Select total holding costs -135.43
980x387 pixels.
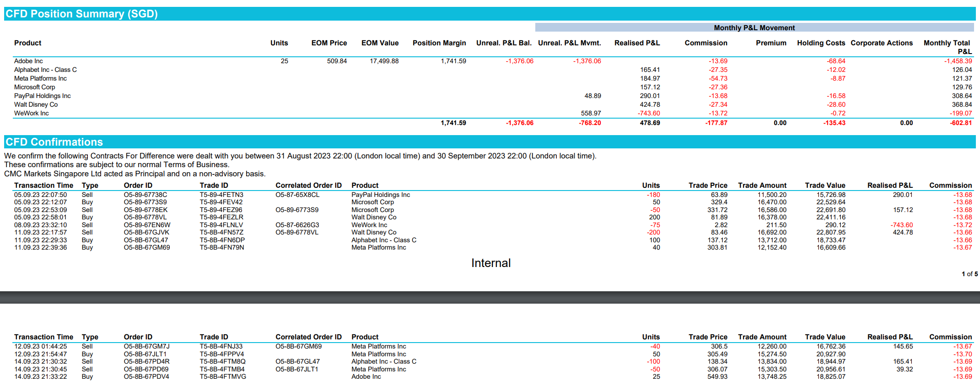834,123
